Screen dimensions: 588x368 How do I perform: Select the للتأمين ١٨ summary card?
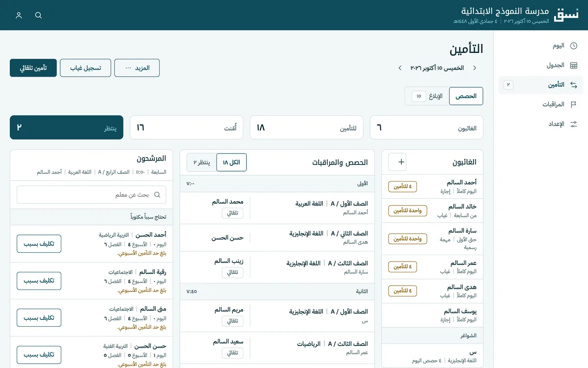tap(306, 128)
